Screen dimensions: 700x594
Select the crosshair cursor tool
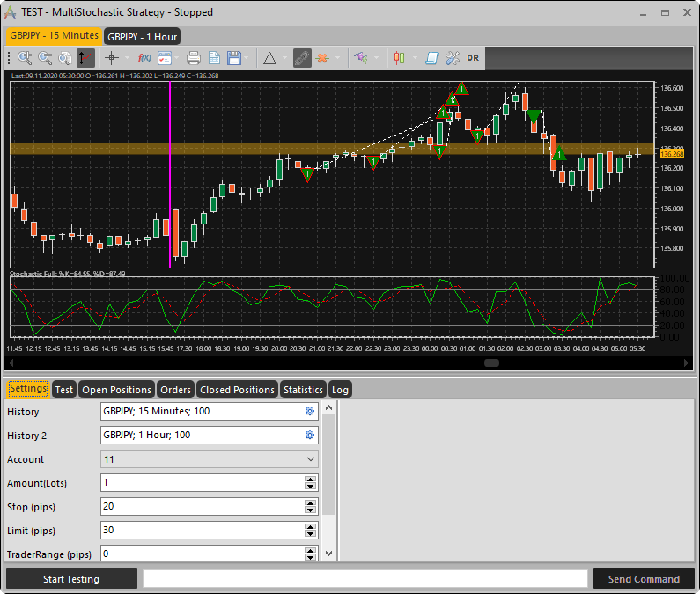(112, 57)
